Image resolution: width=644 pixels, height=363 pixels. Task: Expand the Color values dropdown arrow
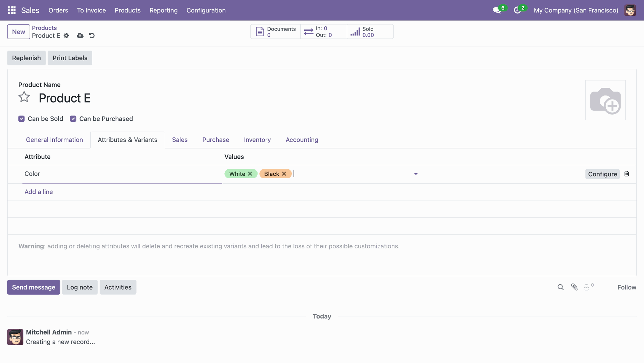pyautogui.click(x=416, y=174)
